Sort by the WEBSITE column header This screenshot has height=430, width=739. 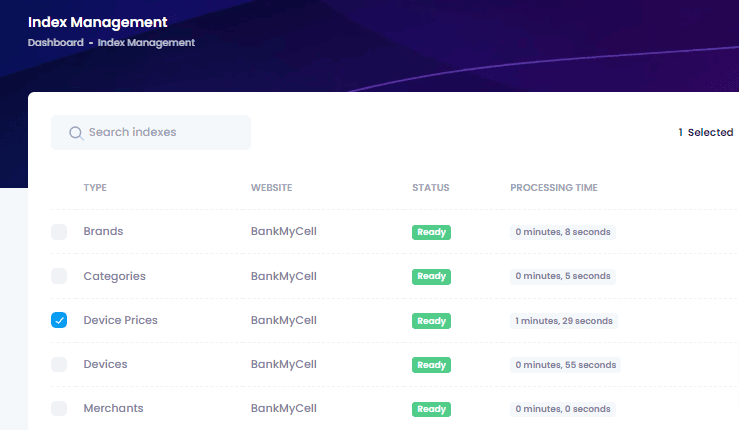[271, 188]
